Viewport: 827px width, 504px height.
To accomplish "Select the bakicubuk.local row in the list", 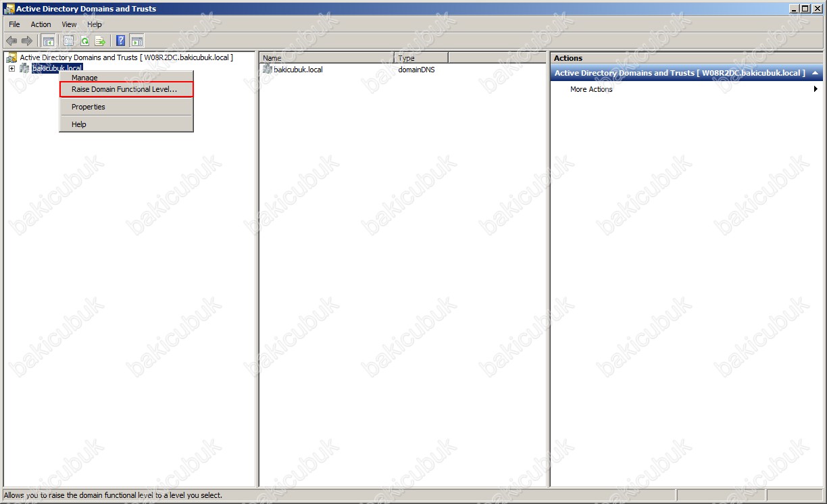I will 298,70.
